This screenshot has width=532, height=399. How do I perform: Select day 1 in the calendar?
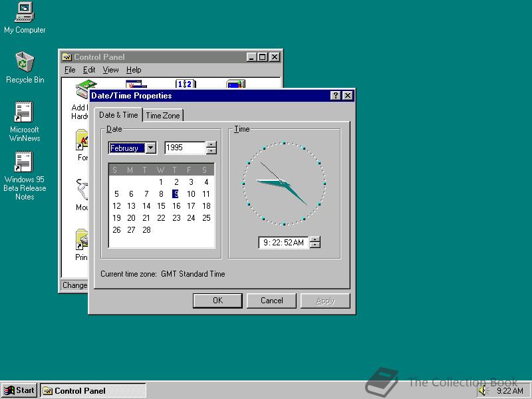click(x=161, y=182)
